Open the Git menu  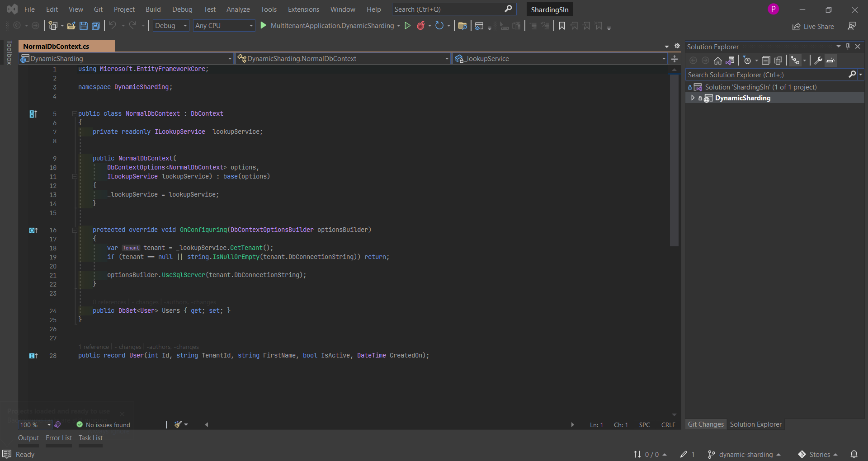click(98, 9)
